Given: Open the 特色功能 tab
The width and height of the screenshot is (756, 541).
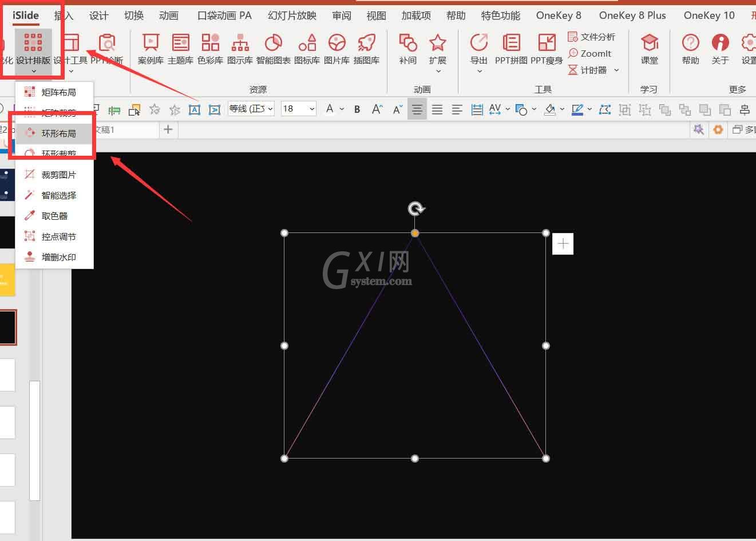Looking at the screenshot, I should pos(501,15).
